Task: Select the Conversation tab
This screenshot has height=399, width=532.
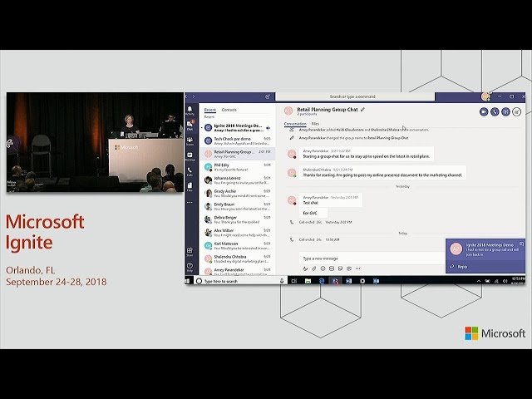Action: pos(295,124)
